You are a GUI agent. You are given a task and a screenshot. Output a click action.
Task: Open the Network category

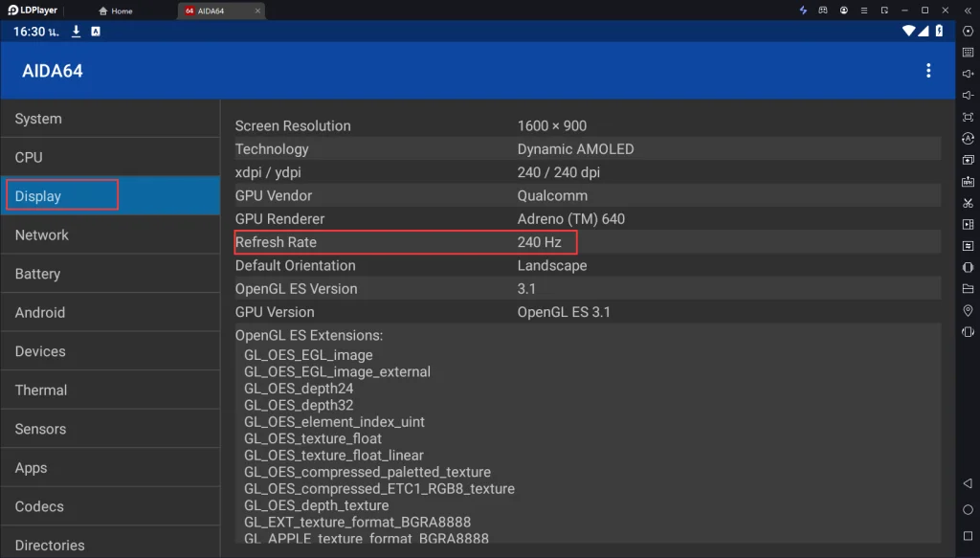pyautogui.click(x=111, y=234)
